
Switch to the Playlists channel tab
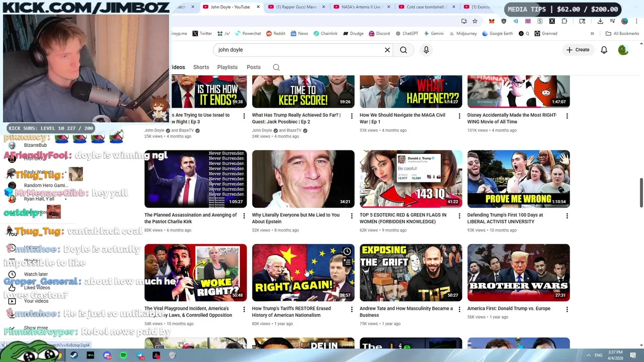click(227, 67)
